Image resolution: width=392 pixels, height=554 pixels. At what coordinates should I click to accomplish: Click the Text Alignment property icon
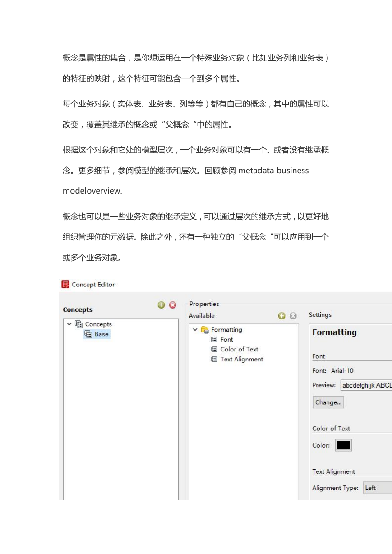(214, 359)
